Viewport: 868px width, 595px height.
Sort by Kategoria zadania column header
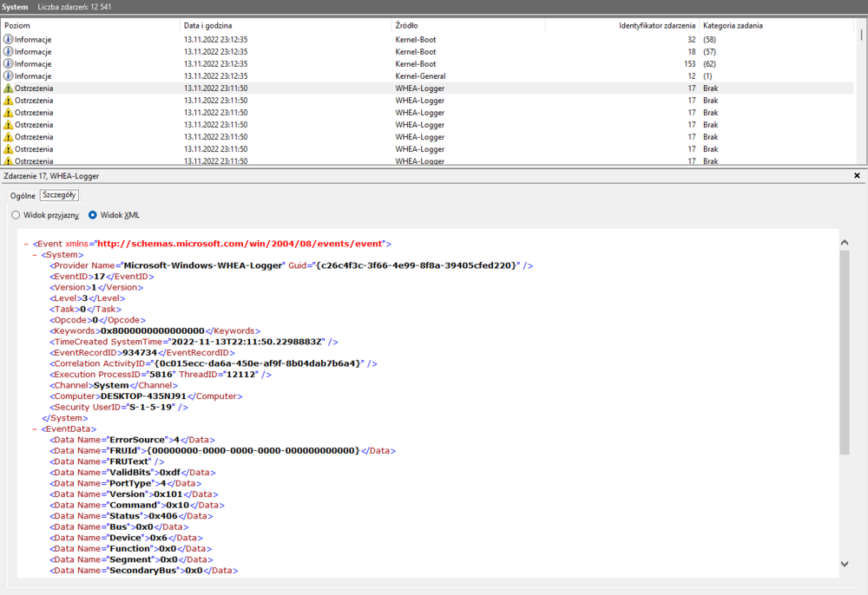(x=777, y=25)
